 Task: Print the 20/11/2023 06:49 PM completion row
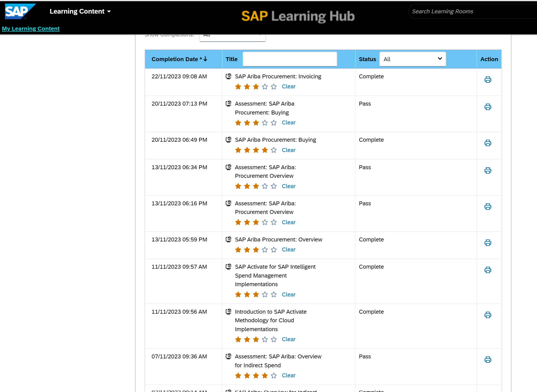488,143
